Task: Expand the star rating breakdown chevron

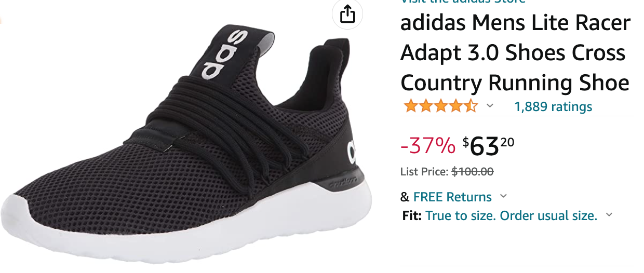Action: tap(489, 106)
